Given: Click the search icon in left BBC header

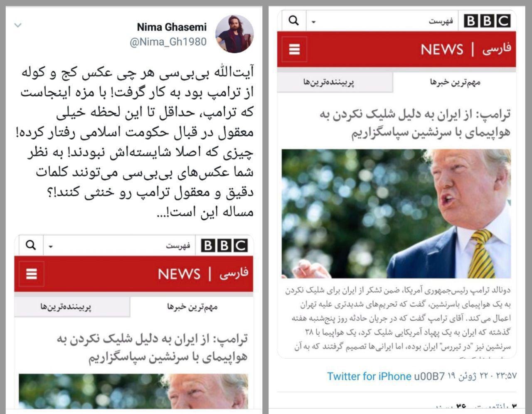Looking at the screenshot, I should pos(31,245).
